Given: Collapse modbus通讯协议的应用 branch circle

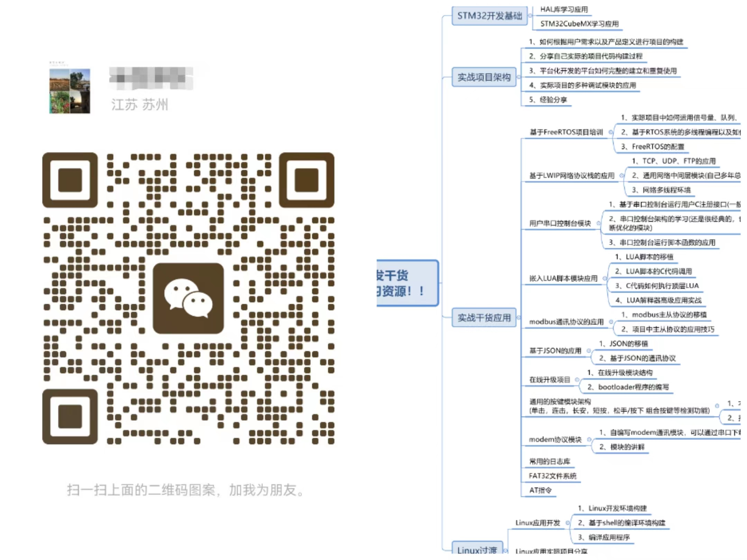Looking at the screenshot, I should coord(611,322).
